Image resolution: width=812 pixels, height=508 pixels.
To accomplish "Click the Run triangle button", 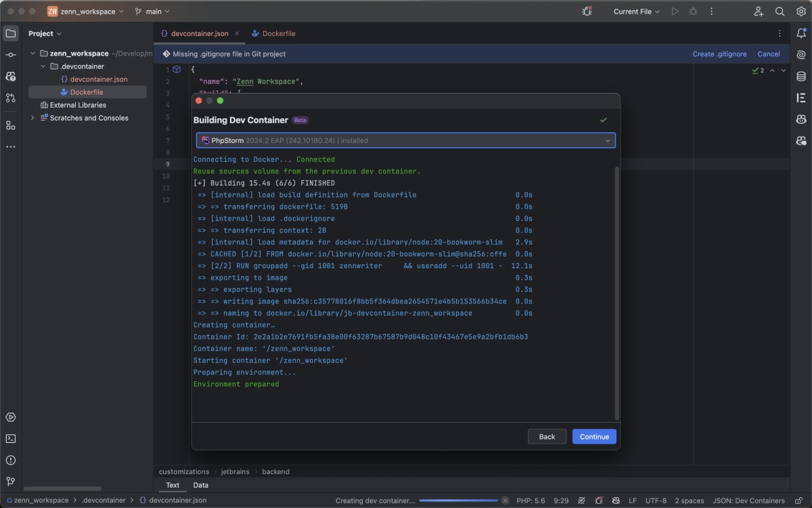I will (x=675, y=12).
